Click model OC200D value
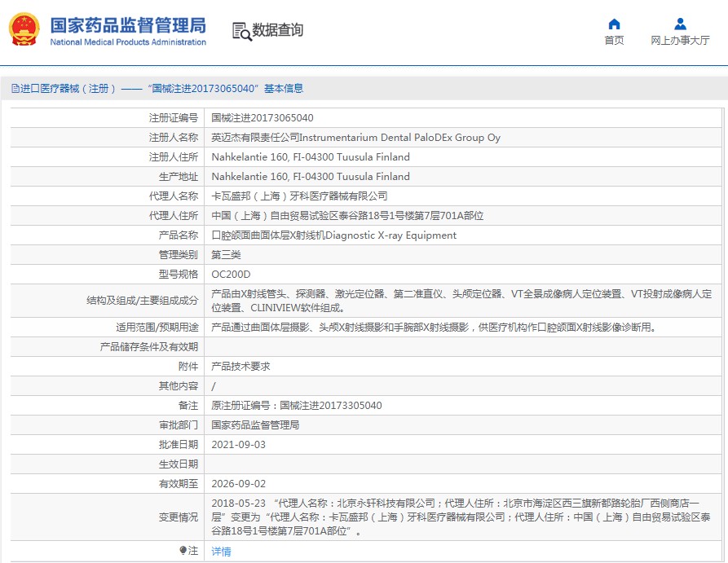The image size is (728, 563). pyautogui.click(x=231, y=275)
